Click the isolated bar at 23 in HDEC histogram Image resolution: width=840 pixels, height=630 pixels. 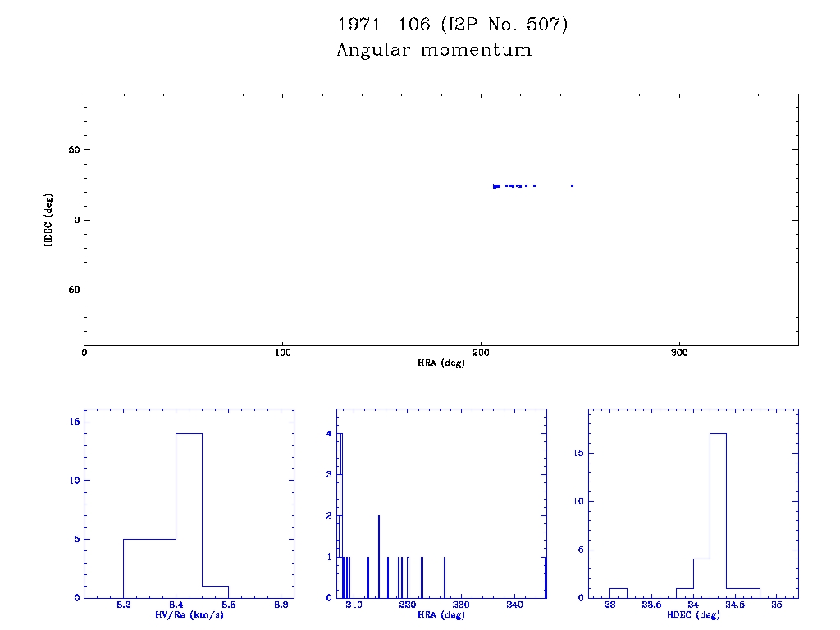coord(619,592)
